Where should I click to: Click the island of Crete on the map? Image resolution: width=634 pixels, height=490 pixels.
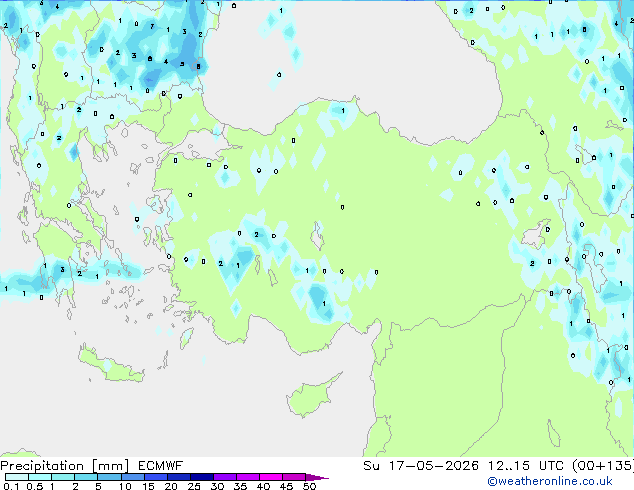pos(111,366)
